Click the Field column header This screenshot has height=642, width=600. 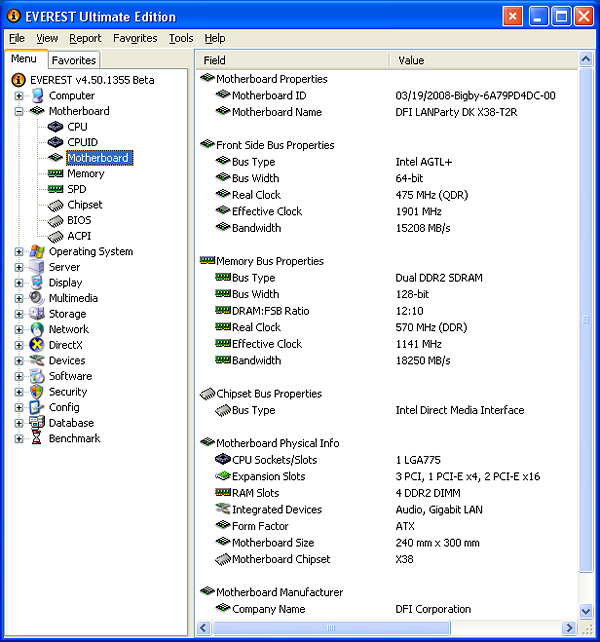[x=292, y=60]
